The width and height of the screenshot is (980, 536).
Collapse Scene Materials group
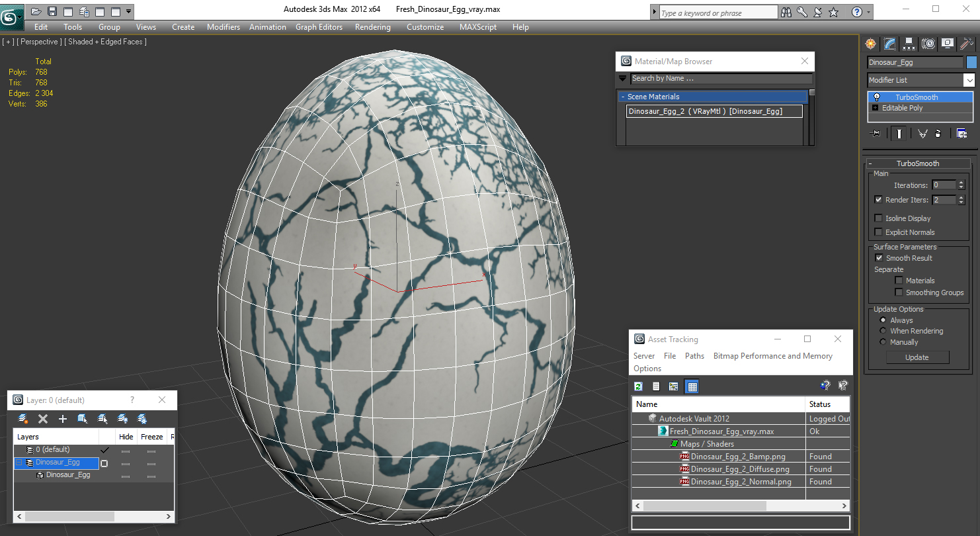(x=622, y=97)
